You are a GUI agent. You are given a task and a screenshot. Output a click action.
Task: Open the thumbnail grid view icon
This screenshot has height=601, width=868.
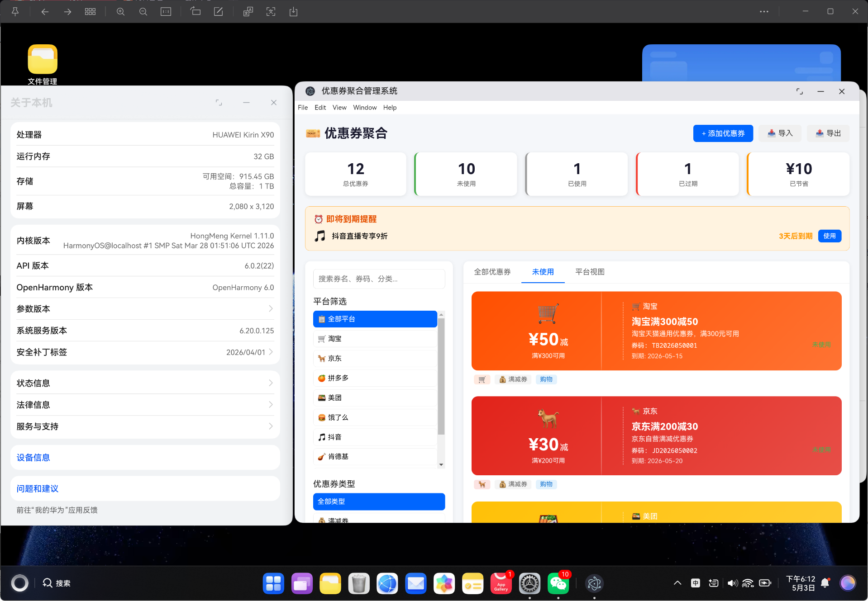pyautogui.click(x=90, y=12)
